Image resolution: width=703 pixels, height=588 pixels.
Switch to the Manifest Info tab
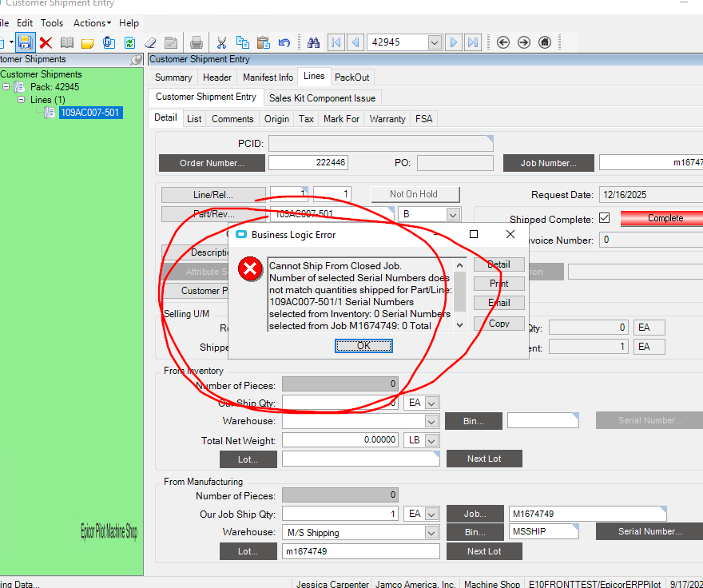pos(267,77)
